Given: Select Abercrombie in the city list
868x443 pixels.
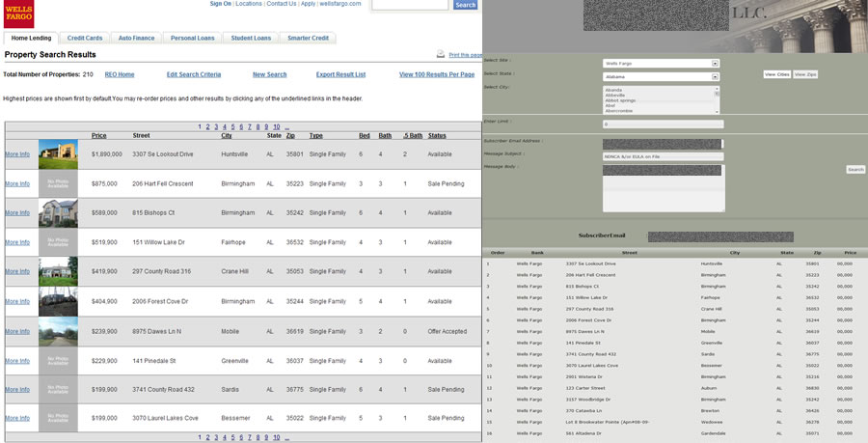Looking at the screenshot, I should (617, 111).
